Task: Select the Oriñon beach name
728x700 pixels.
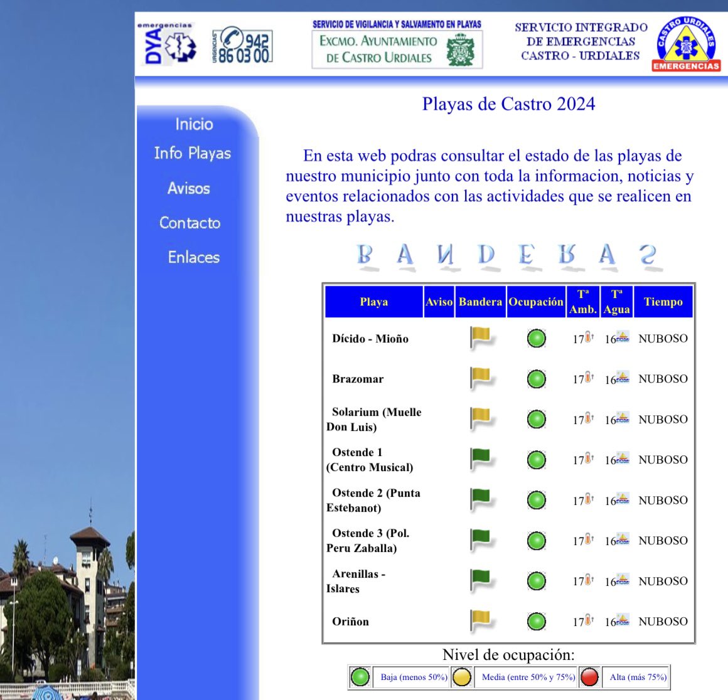Action: [x=350, y=622]
